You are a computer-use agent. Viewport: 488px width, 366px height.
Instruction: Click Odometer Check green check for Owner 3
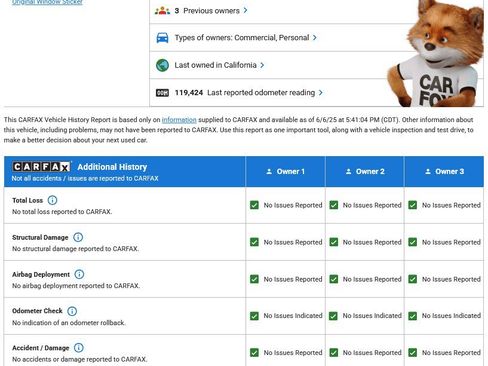[x=413, y=316]
